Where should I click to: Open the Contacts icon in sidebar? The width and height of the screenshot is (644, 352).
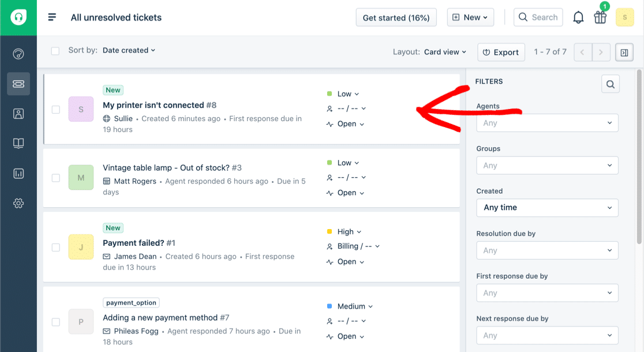click(x=18, y=114)
